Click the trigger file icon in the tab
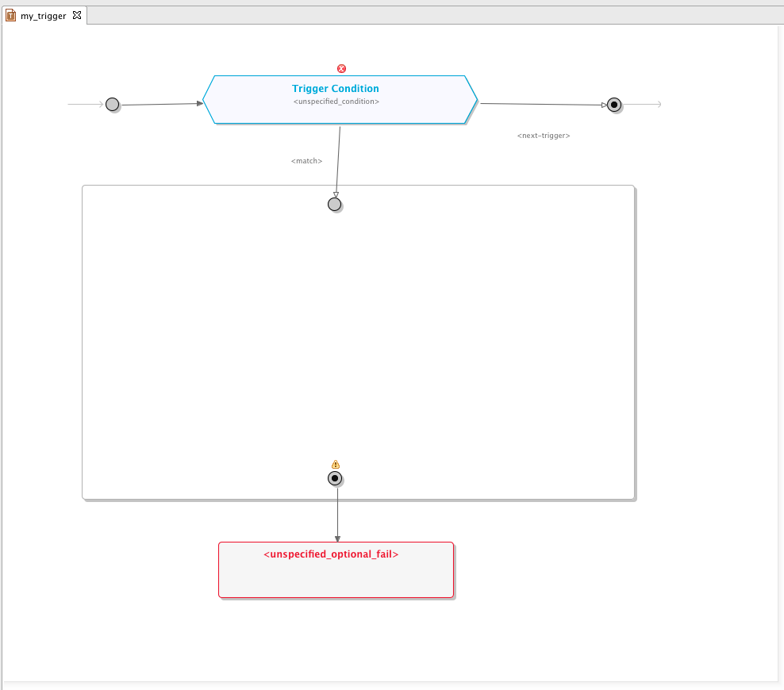 pos(11,16)
